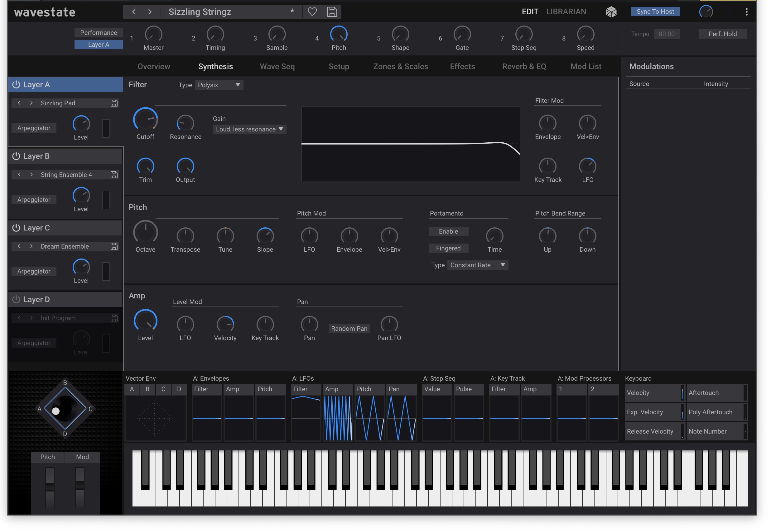Open the three-dot options menu

point(746,12)
